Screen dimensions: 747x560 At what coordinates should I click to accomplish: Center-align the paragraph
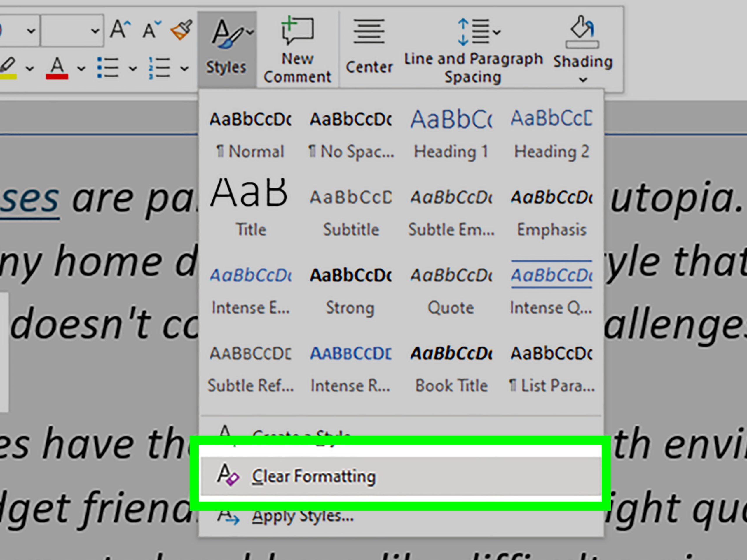[369, 47]
